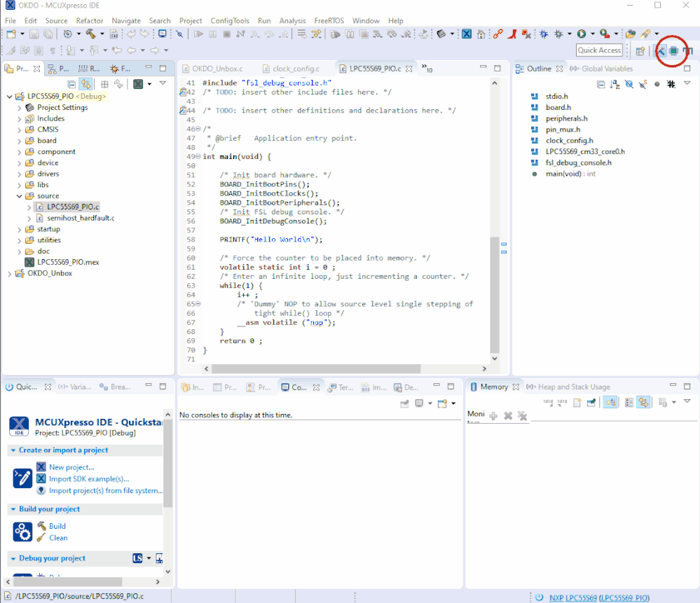Click the editor vertical scrollbar thumb
Viewport: 700px width, 603px height.
(x=494, y=295)
